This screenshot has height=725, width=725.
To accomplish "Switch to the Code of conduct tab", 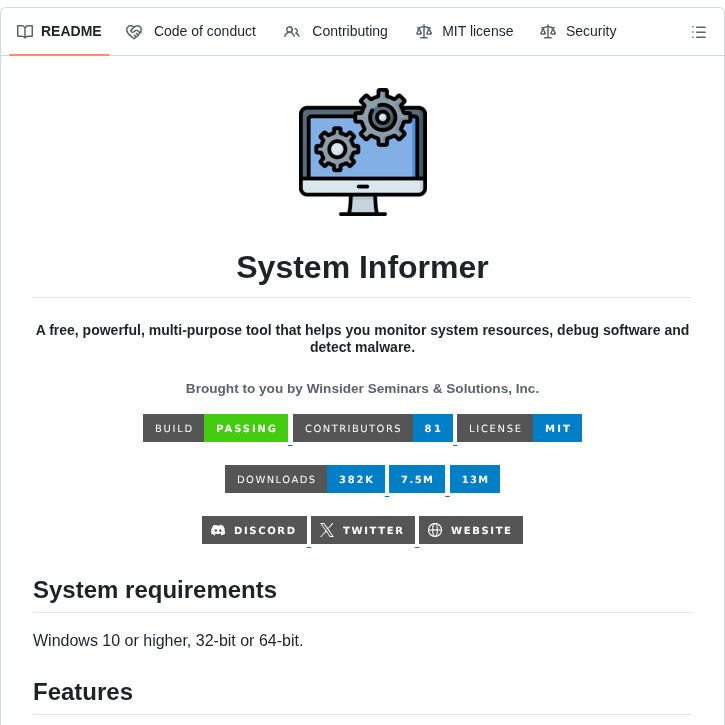I will coord(191,31).
